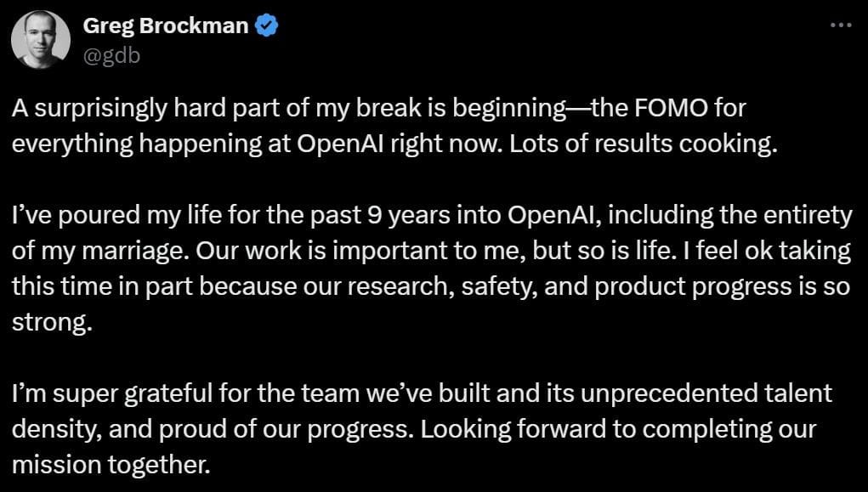The height and width of the screenshot is (492, 868).
Task: Click the blue verified checkmark badge
Action: coord(266,25)
